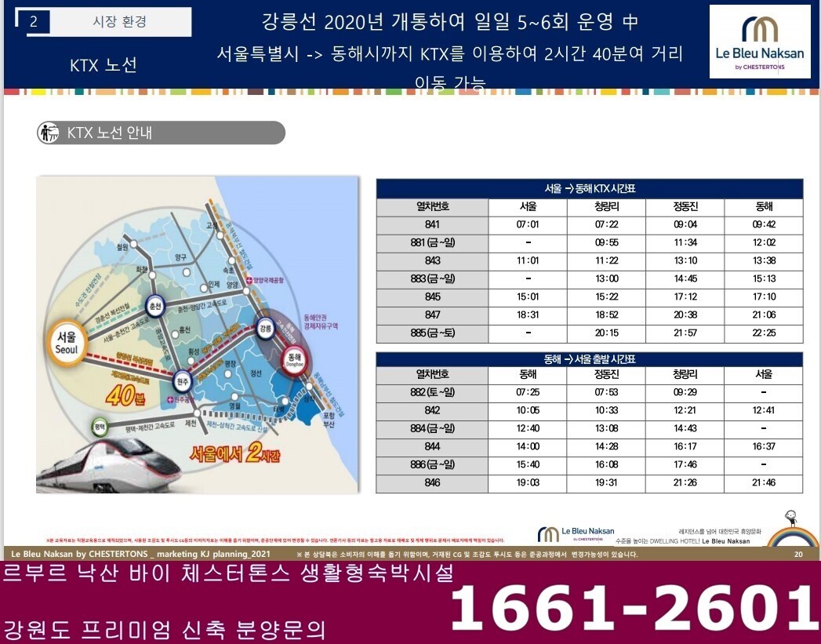This screenshot has width=821, height=644.
Task: Click the phone number 1661-2601 banner
Action: pos(634,609)
